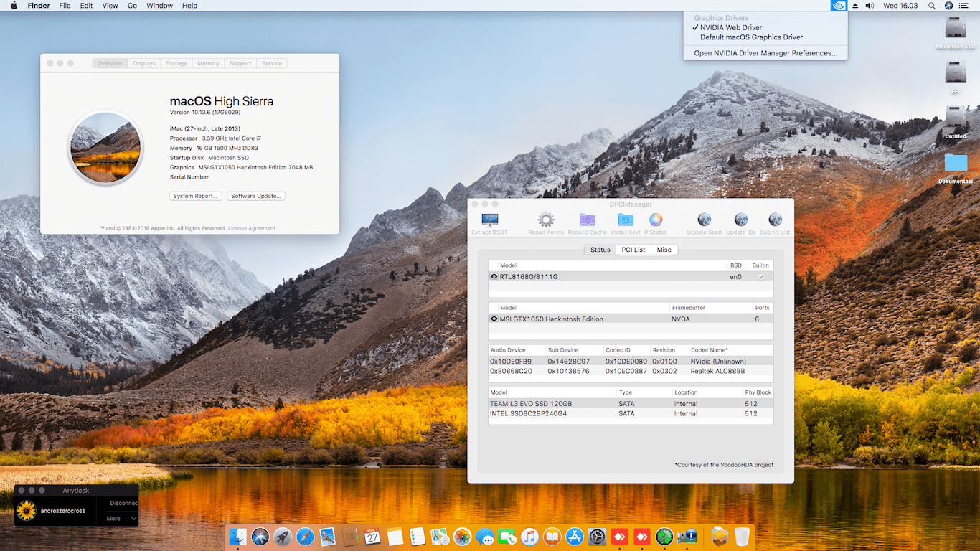Open Messages in the Dock
Viewport: 980px width, 551px height.
pyautogui.click(x=485, y=536)
